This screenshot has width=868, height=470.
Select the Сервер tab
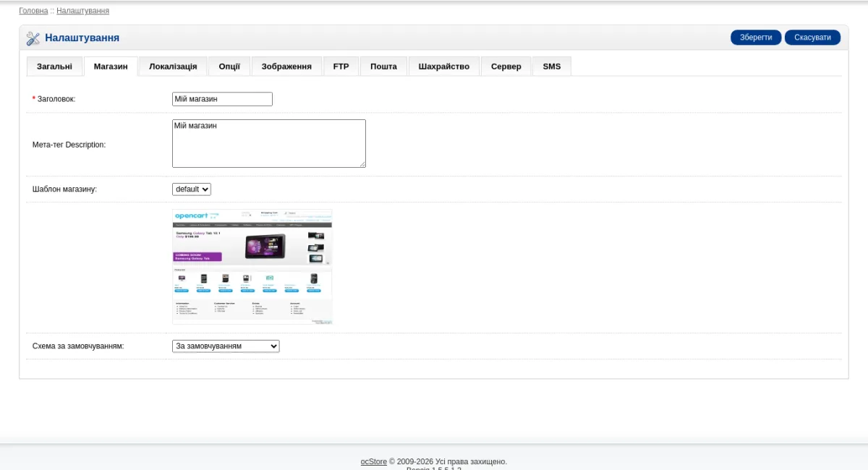click(506, 67)
